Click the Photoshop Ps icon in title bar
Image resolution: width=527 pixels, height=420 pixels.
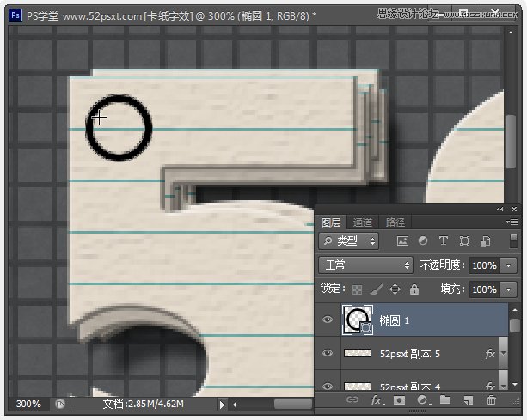click(15, 15)
